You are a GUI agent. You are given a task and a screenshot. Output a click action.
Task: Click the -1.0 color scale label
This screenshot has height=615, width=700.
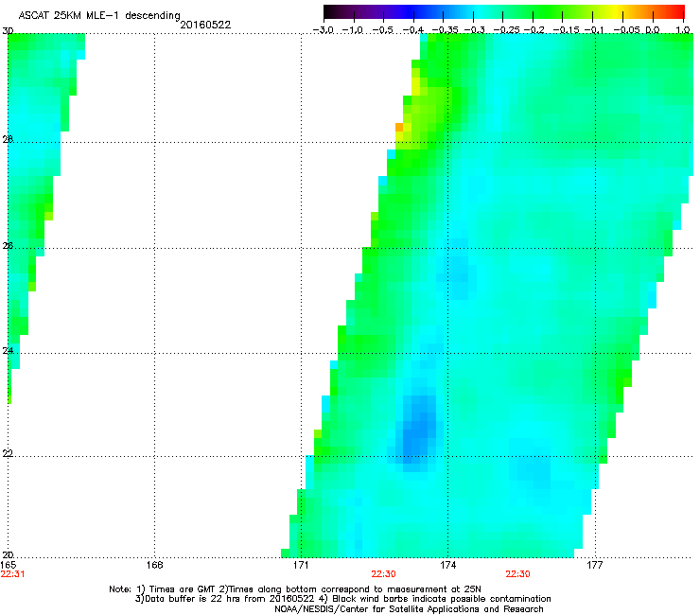pos(353,30)
